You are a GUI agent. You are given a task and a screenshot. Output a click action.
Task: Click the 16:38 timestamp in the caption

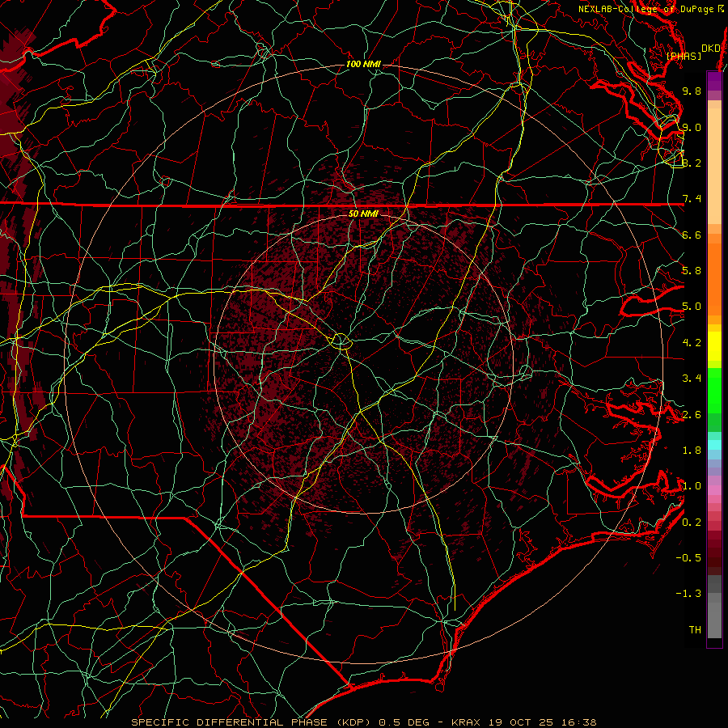click(580, 722)
